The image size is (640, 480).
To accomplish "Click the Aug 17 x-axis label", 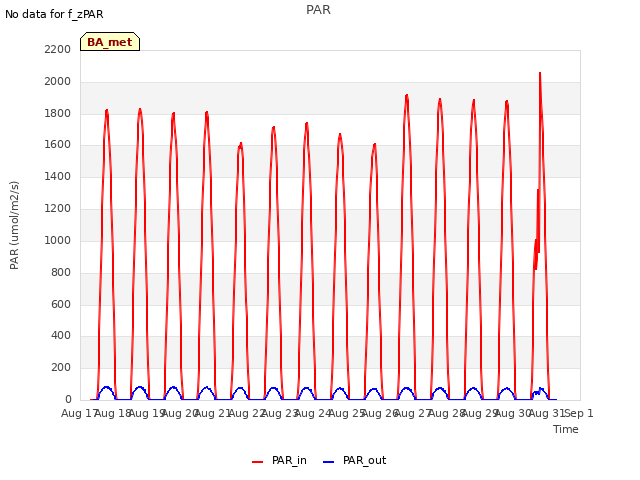I will [79, 413].
